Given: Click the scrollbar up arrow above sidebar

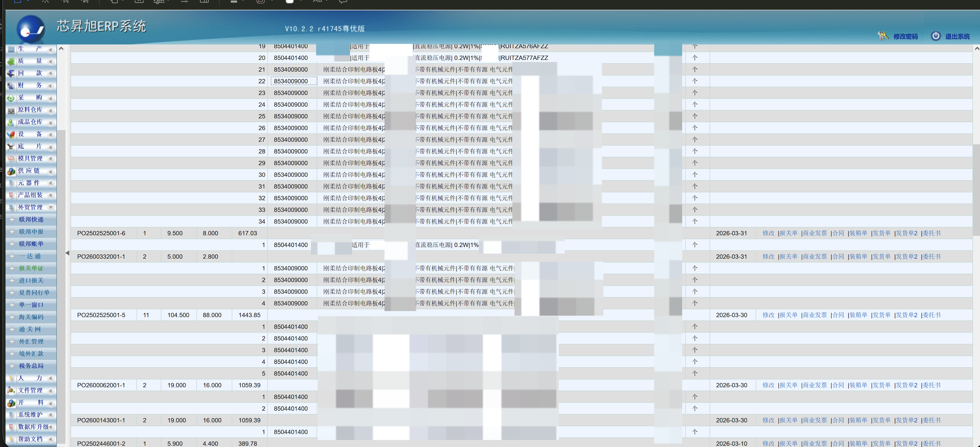Looking at the screenshot, I should point(61,48).
